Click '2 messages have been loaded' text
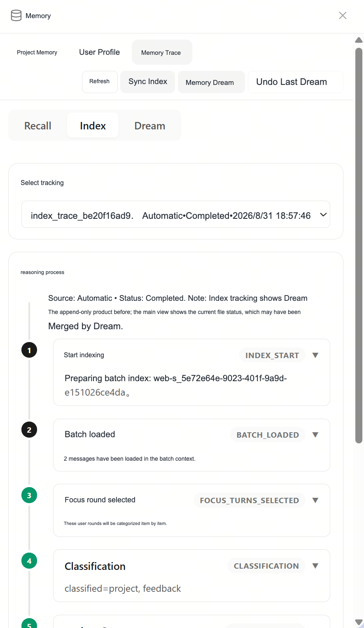 click(x=130, y=459)
